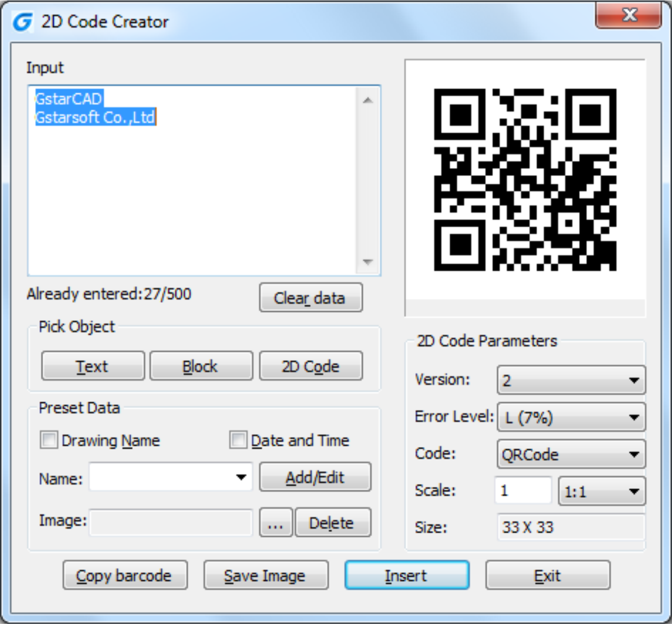Click the Copy barcode button
Screen dimensions: 672x624
click(x=125, y=575)
